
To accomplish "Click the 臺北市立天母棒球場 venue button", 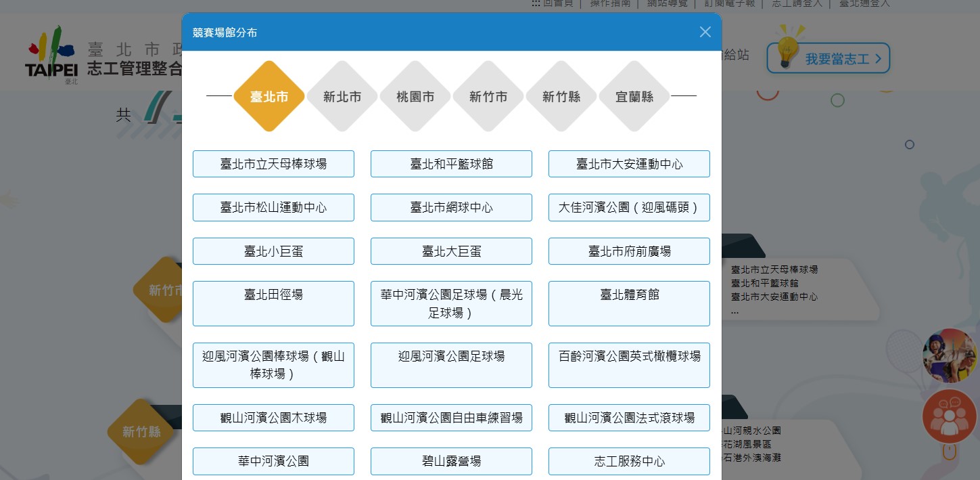I will tap(273, 164).
